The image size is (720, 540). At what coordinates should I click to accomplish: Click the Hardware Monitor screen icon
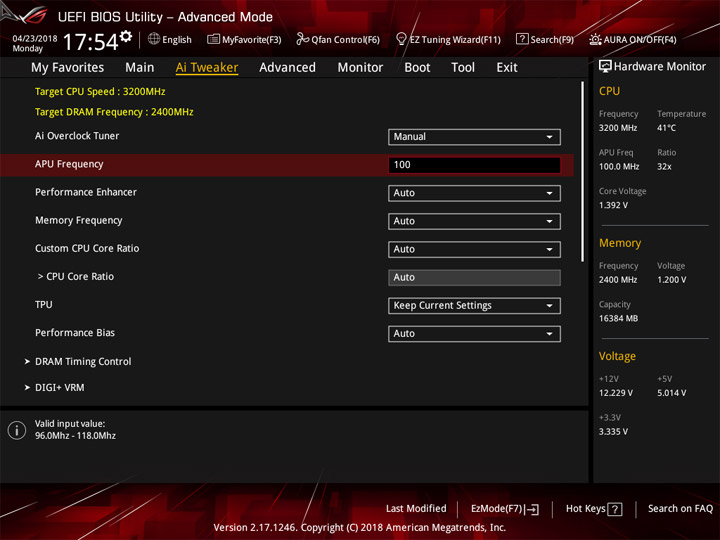coord(605,67)
